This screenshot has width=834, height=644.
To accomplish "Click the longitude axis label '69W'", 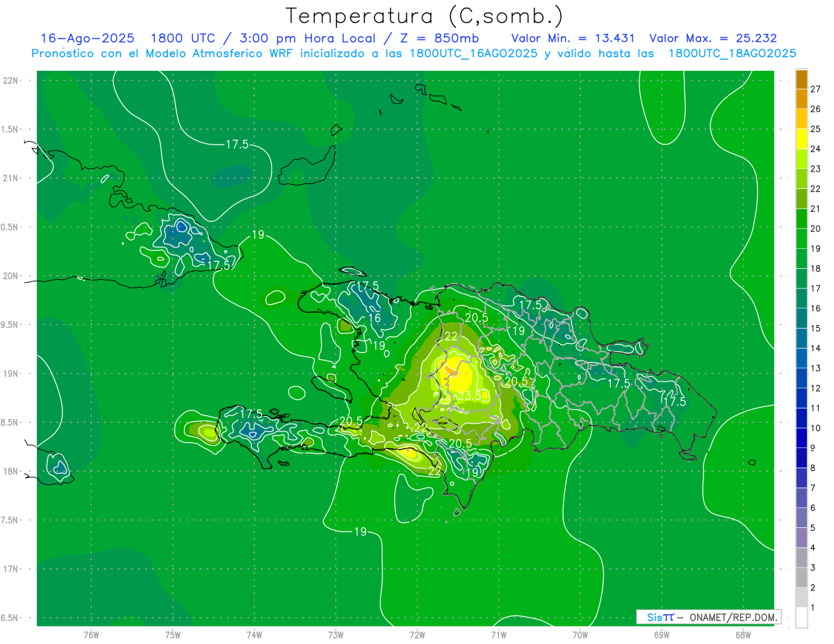I will [662, 634].
